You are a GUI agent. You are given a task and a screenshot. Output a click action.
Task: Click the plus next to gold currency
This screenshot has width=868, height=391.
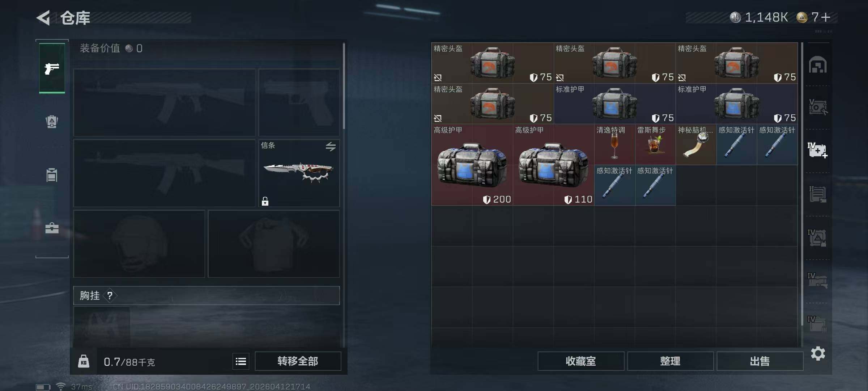click(826, 17)
